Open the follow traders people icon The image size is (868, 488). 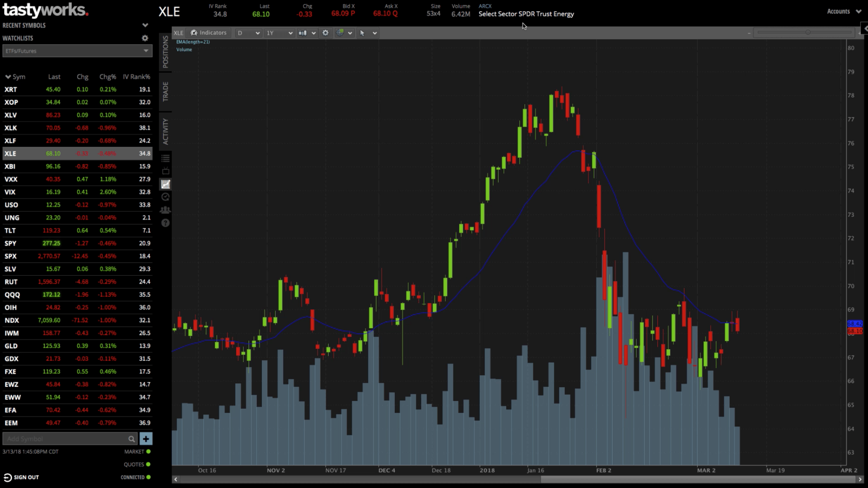[166, 210]
